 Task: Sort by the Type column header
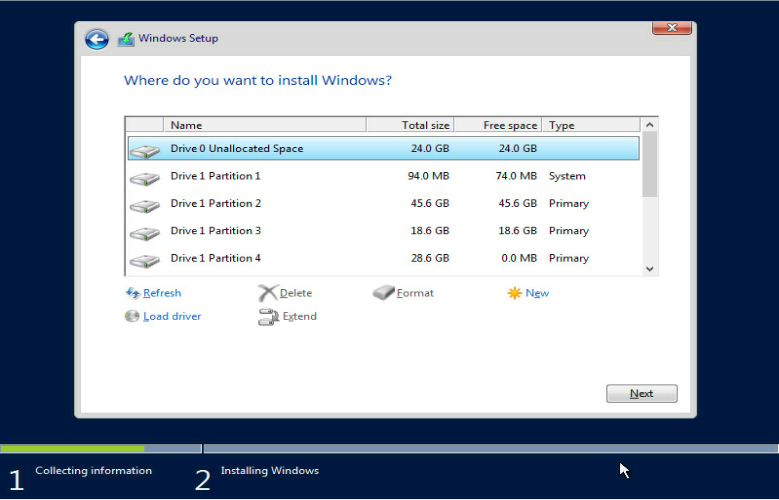coord(591,125)
